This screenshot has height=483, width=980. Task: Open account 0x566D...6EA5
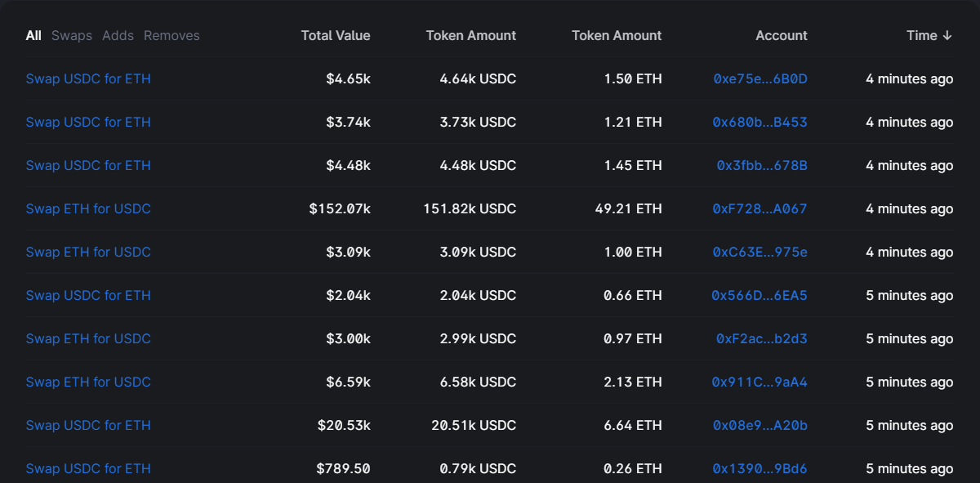(759, 295)
